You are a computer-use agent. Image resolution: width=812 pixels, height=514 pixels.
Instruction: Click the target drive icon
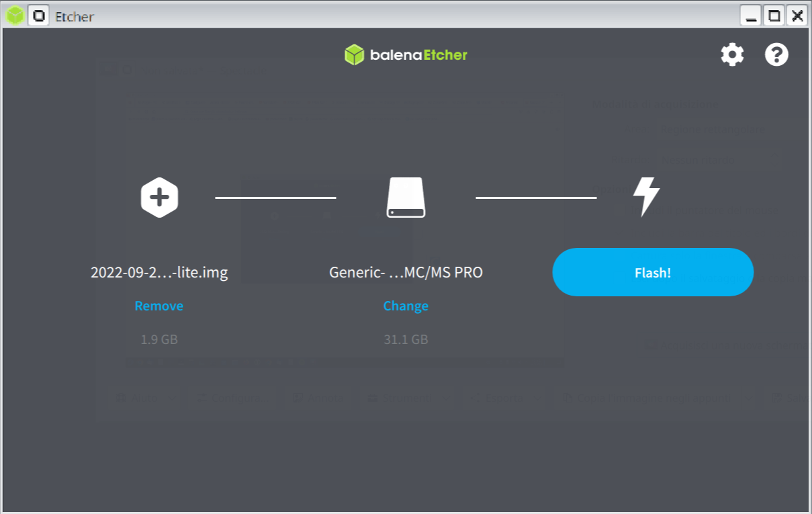tap(406, 198)
